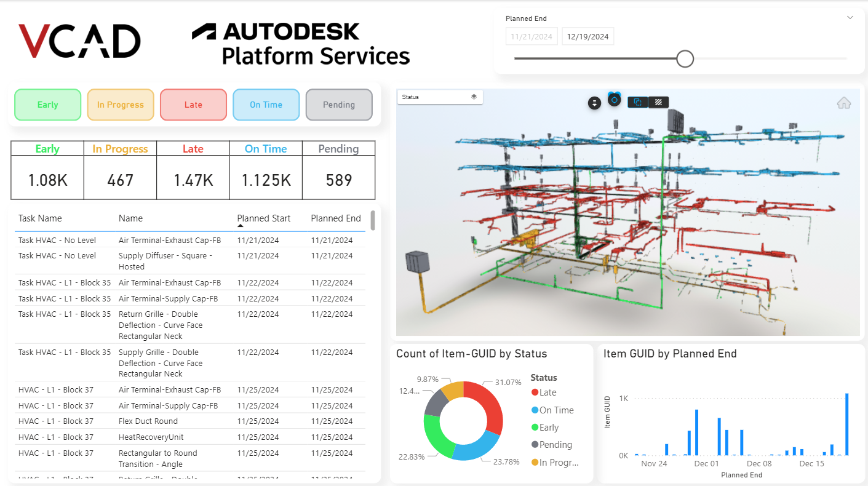Viewport: 868px width, 486px height.
Task: Click the blue target focus icon in viewer
Action: 614,100
